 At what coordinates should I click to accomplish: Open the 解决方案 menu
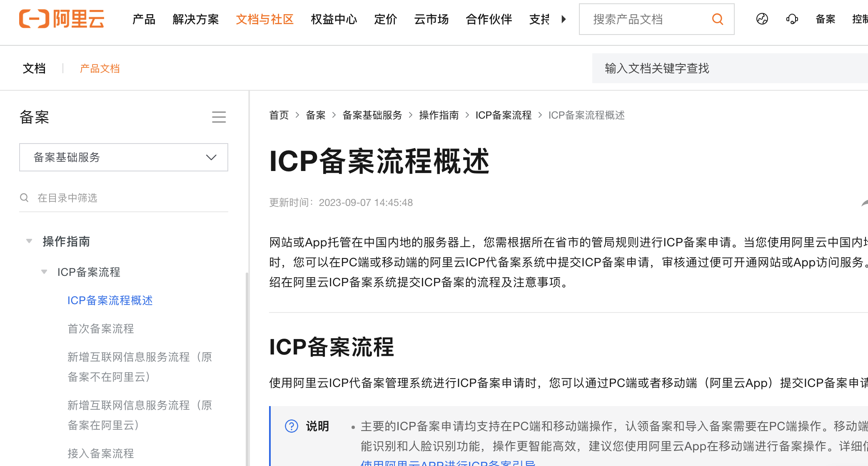[x=195, y=19]
